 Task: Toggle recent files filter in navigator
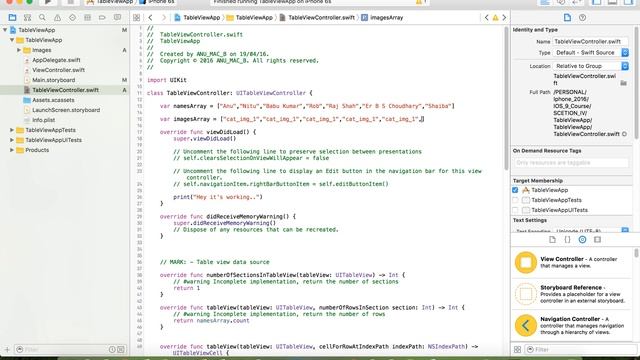pos(112,349)
